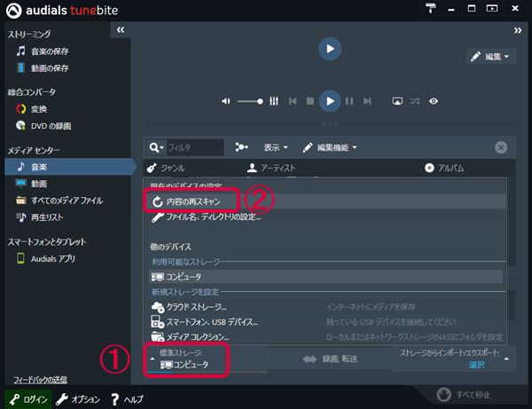Open the 表示 dropdown
The image size is (532, 409).
coord(276,147)
